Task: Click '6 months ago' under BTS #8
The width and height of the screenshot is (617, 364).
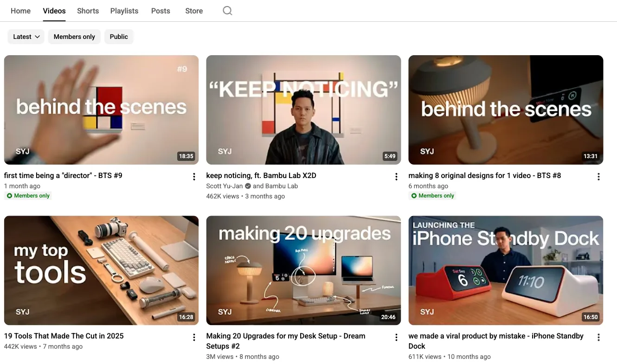Action: coord(428,186)
